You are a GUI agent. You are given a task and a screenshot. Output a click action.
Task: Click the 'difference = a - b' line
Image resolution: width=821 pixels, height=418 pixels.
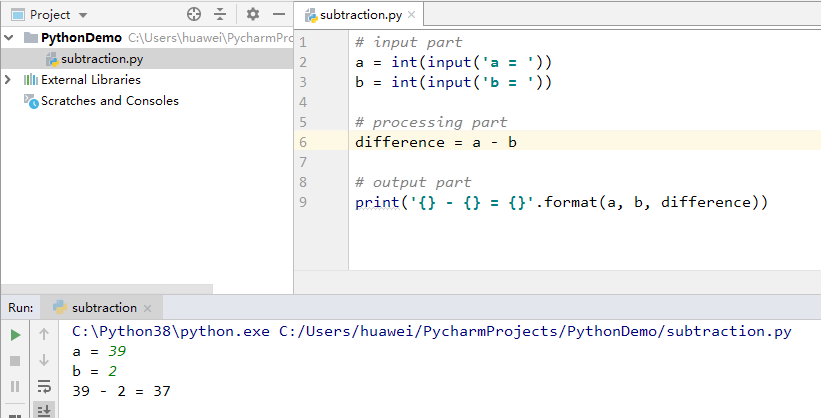[436, 142]
